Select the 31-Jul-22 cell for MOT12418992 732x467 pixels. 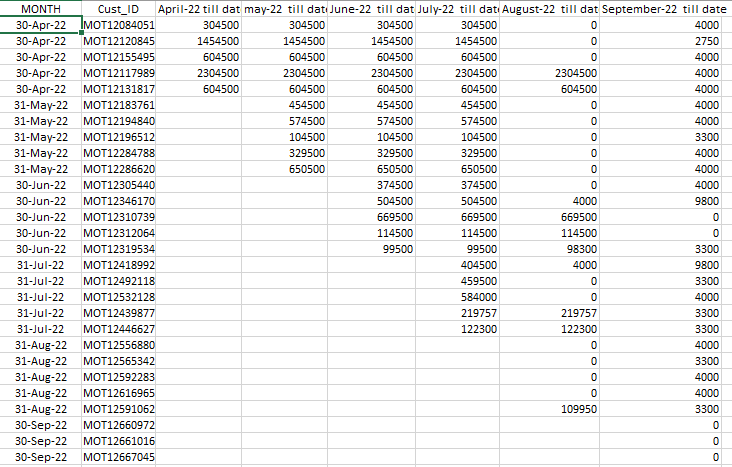[41, 265]
